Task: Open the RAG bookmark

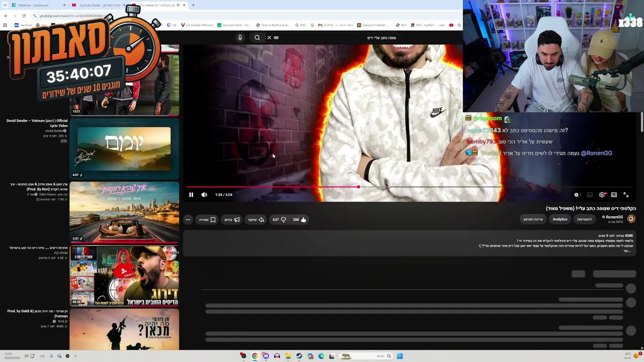Action: click(x=300, y=25)
